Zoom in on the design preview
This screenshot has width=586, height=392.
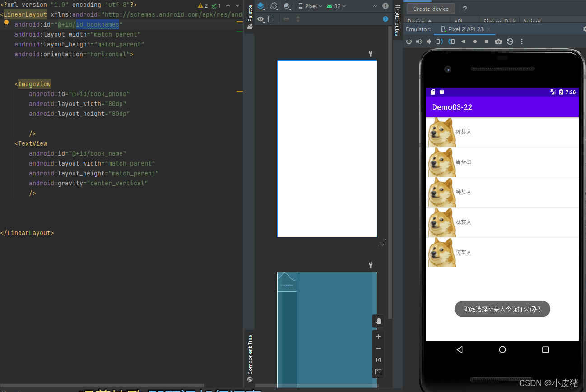click(x=378, y=337)
